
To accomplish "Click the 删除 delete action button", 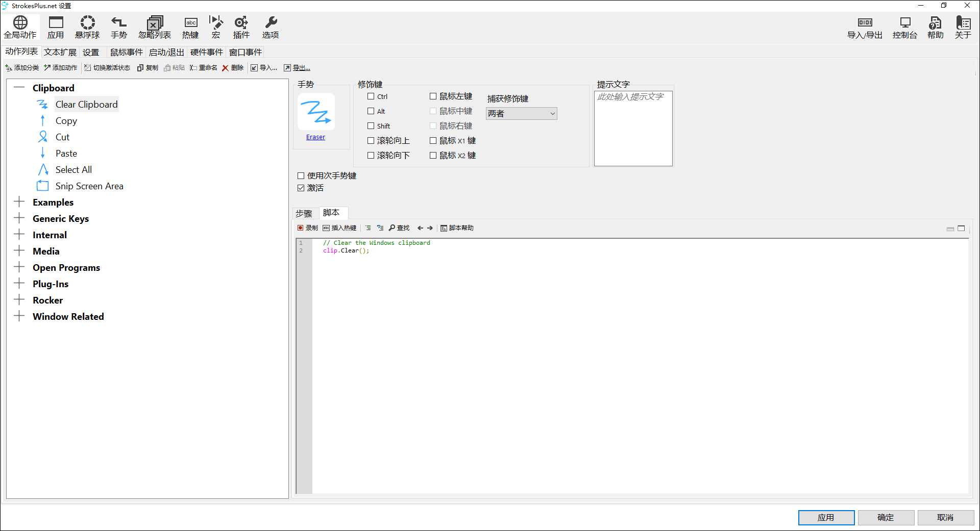I will 233,68.
